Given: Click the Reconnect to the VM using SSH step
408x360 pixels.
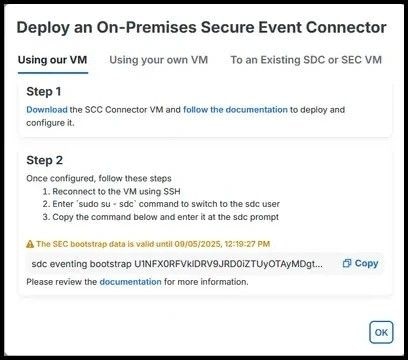Looking at the screenshot, I should click(112, 192).
